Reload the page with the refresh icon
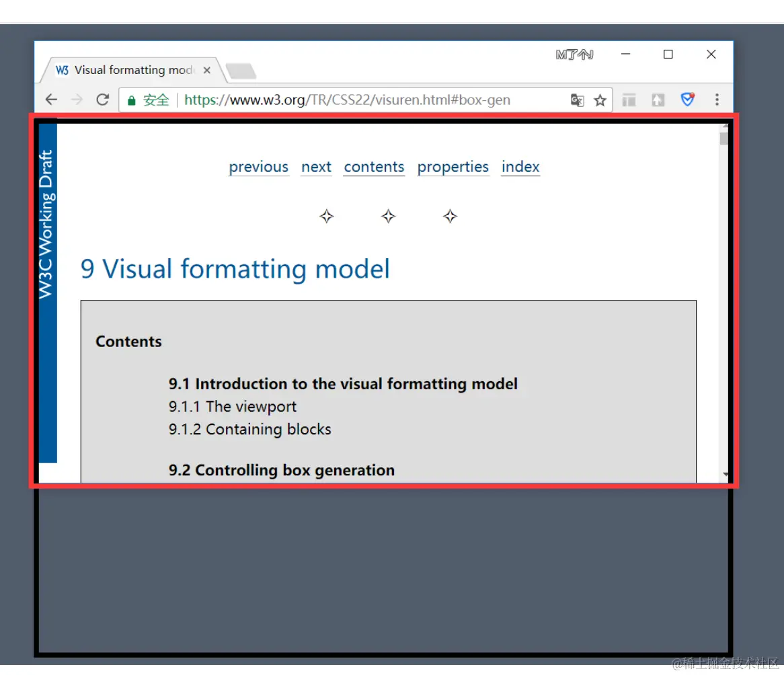Viewport: 784px width, 675px height. point(102,100)
